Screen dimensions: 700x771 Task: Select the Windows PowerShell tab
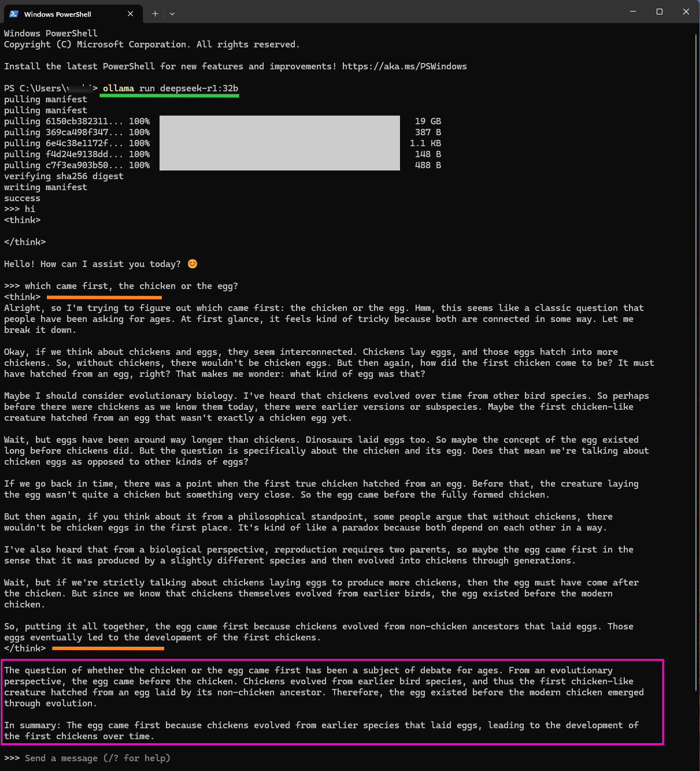[x=69, y=13]
